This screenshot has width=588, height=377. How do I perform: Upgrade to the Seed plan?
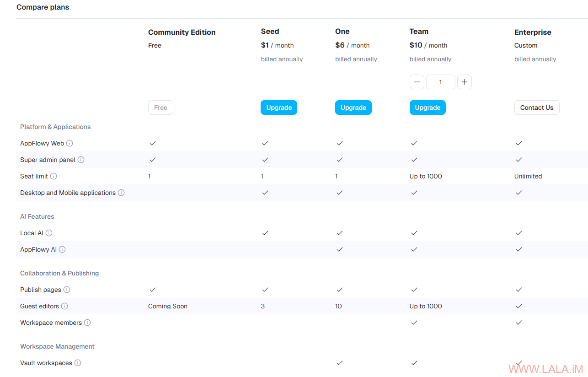279,108
